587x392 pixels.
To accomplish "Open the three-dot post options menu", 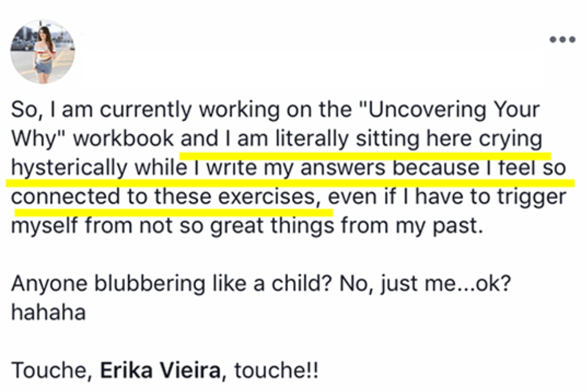I will tap(562, 39).
